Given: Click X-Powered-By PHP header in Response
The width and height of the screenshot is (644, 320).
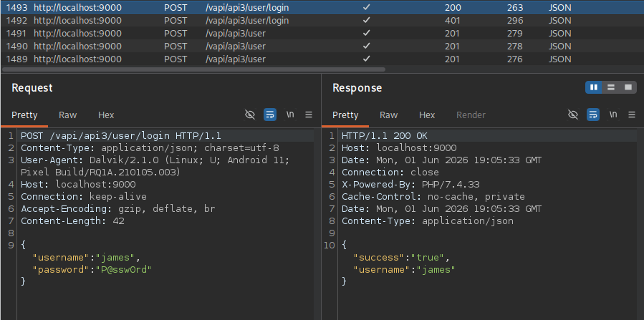Looking at the screenshot, I should pyautogui.click(x=410, y=184).
